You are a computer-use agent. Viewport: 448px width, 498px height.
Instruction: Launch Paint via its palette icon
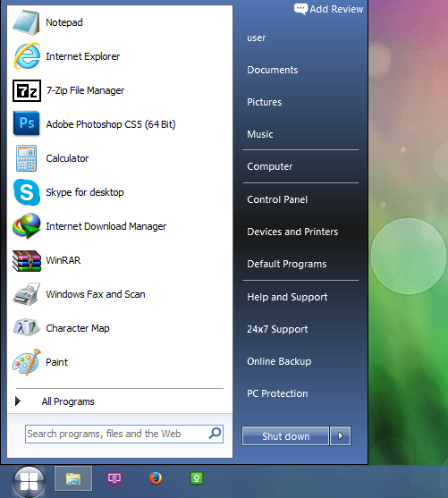pyautogui.click(x=27, y=362)
